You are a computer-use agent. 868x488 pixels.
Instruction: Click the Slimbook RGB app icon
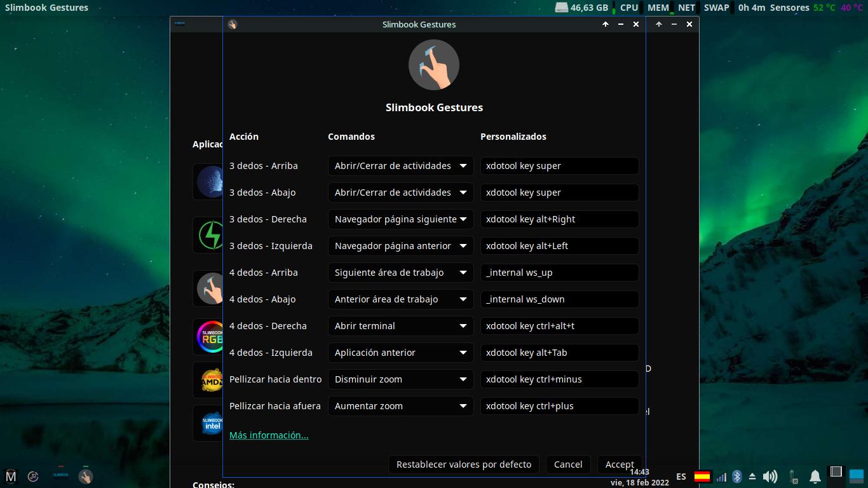click(210, 336)
